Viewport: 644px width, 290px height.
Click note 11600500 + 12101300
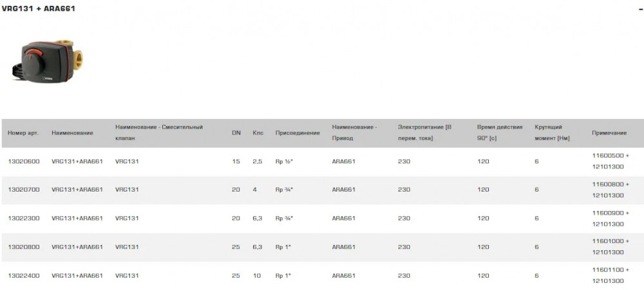coord(610,161)
